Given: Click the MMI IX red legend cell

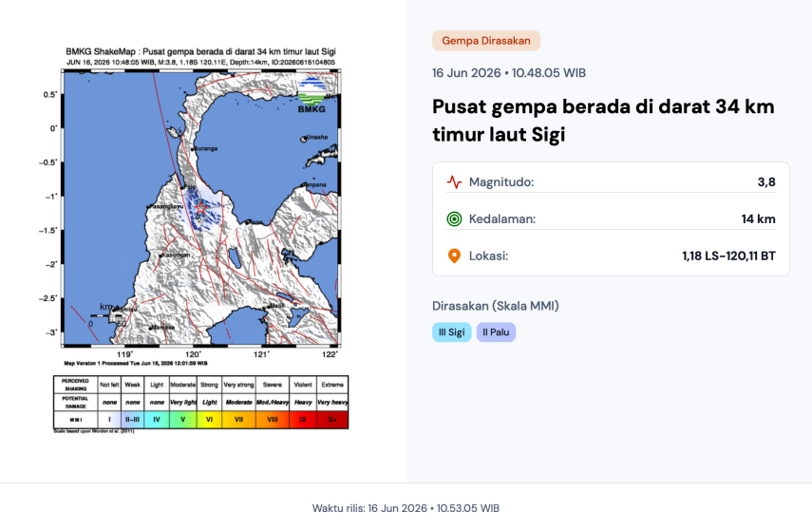Looking at the screenshot, I should (303, 420).
